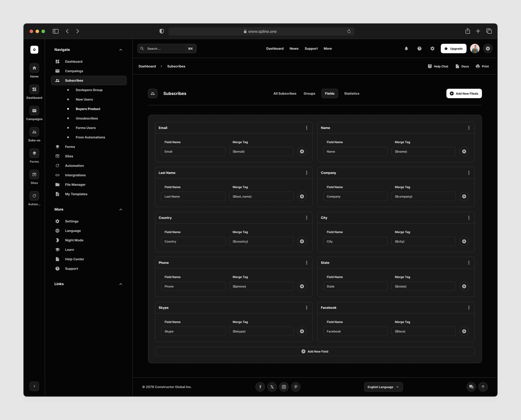Remove the Phone field row

[302, 286]
